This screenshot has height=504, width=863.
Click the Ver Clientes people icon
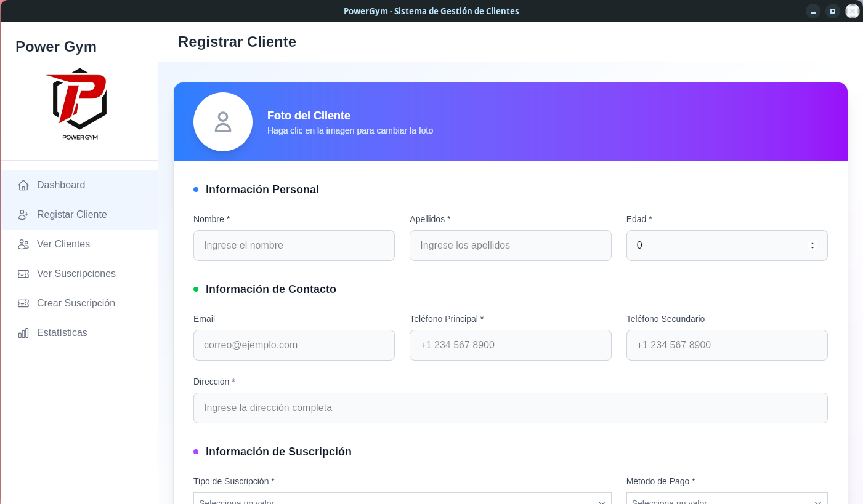pyautogui.click(x=23, y=244)
